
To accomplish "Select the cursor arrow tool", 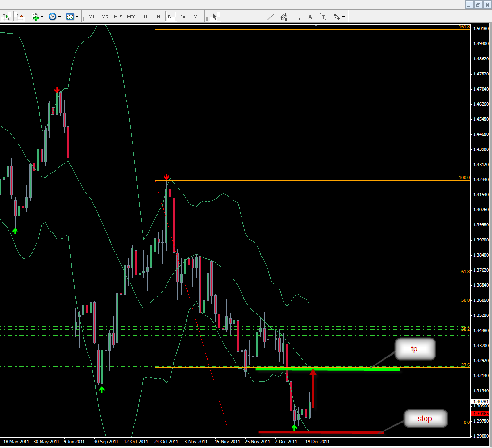I will [215, 17].
